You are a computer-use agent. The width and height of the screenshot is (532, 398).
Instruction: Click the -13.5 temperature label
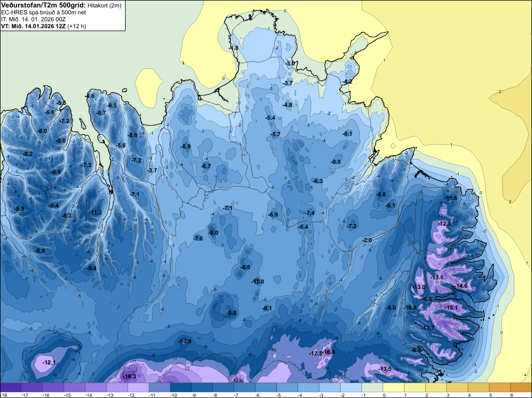[385, 369]
